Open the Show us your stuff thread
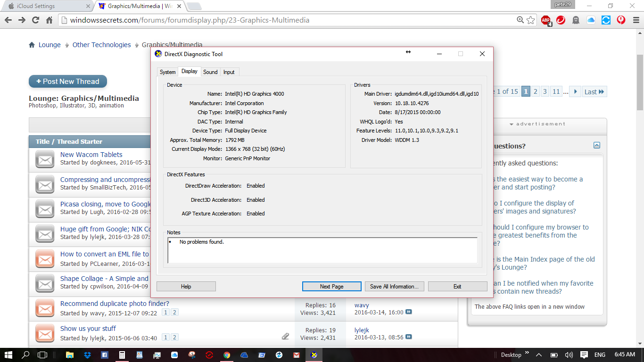 click(88, 329)
